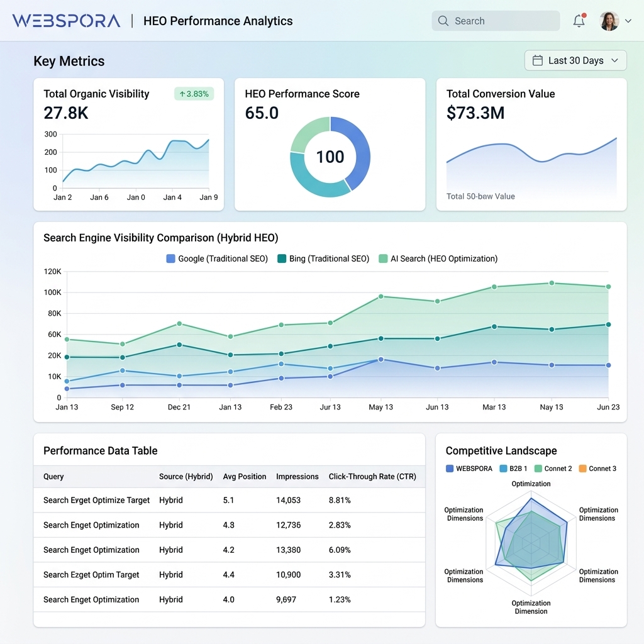Click the HEO Performance Score value 65.0
The height and width of the screenshot is (644, 644).
[x=262, y=113]
